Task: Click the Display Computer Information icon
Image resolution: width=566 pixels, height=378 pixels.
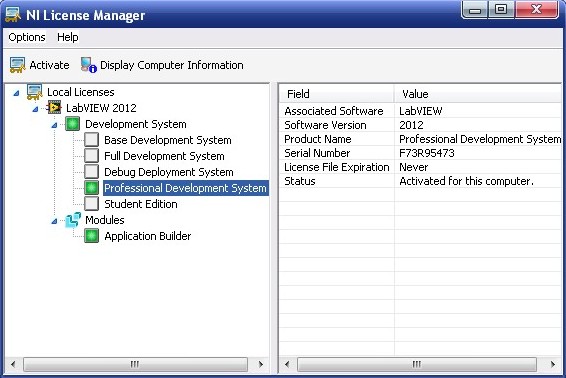Action: tap(88, 65)
